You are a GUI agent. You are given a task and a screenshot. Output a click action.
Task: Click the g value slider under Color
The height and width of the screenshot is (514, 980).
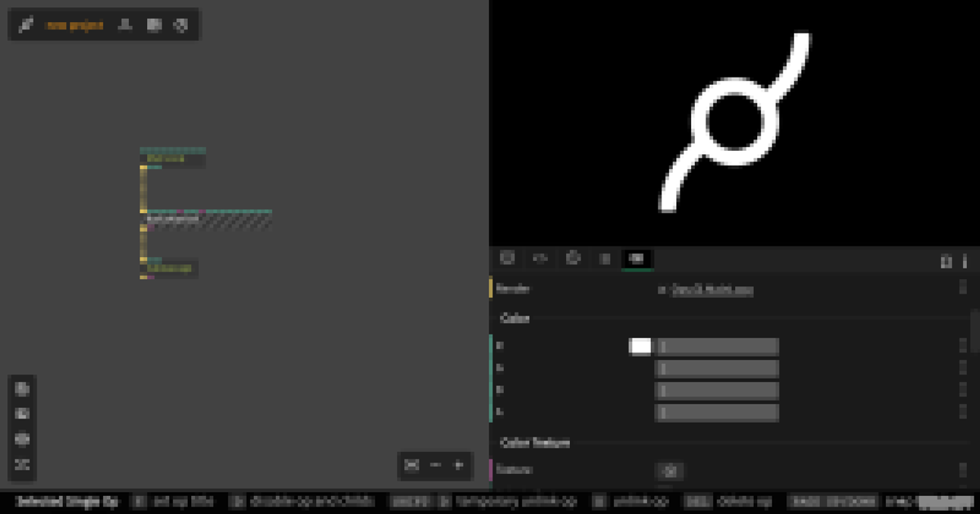click(x=717, y=369)
